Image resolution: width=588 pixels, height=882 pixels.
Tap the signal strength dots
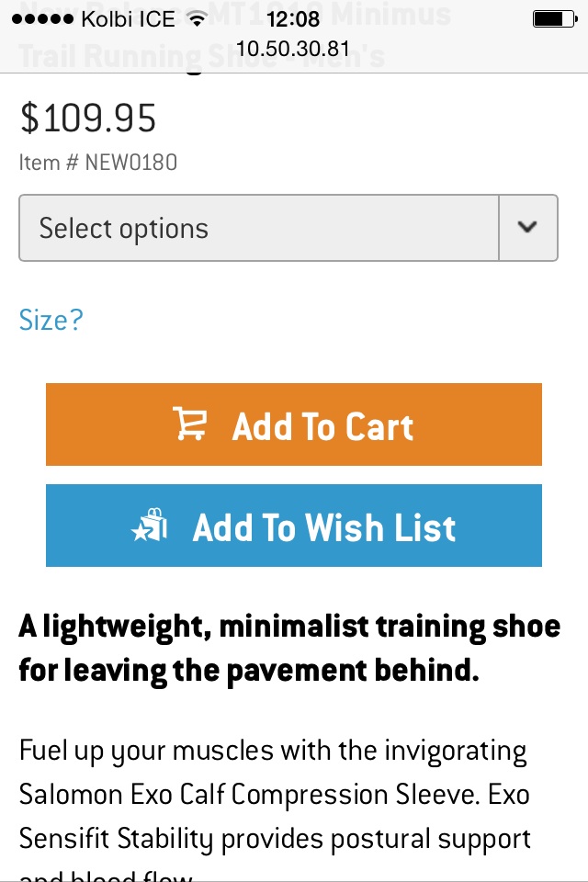coord(41,19)
